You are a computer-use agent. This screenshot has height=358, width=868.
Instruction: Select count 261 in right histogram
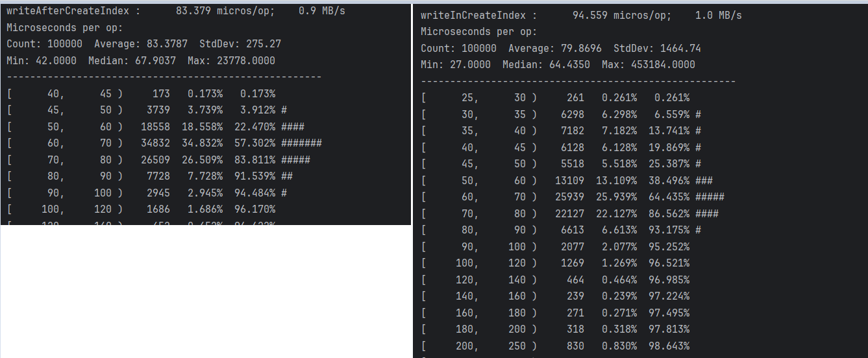point(575,98)
